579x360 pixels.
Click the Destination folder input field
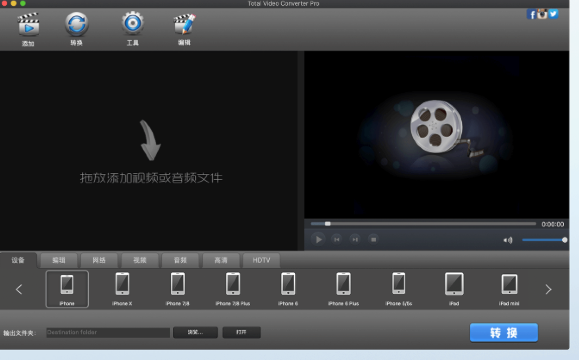coord(108,332)
